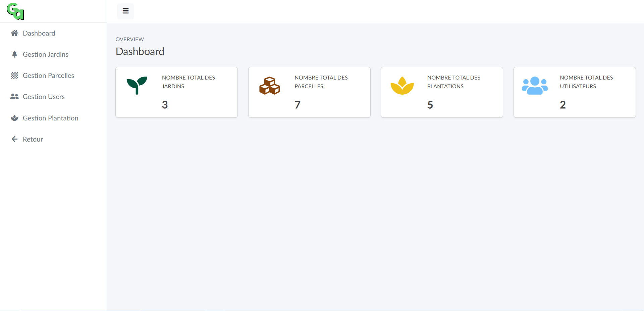
Task: Click the Nombre Total des Parcelles label
Action: pos(321,82)
